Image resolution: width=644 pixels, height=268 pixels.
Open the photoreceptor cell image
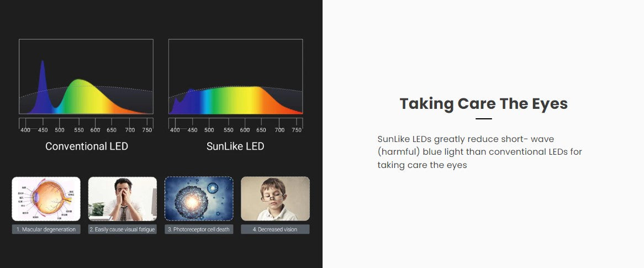pos(199,199)
